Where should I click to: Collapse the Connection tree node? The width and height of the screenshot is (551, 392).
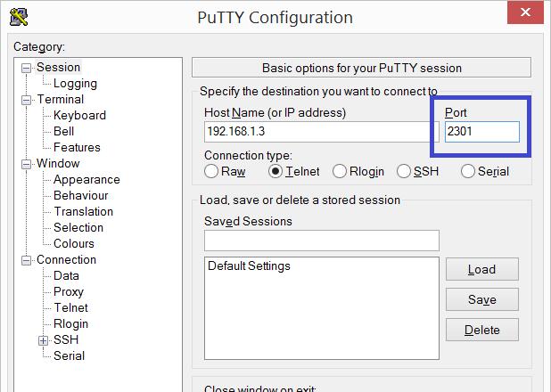(26, 260)
